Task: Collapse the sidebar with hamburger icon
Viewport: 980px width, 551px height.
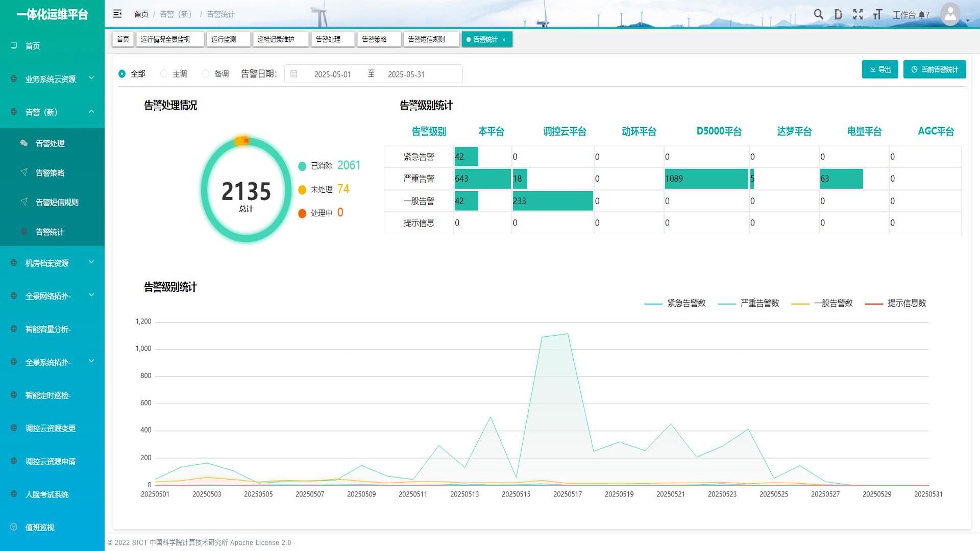Action: (117, 14)
